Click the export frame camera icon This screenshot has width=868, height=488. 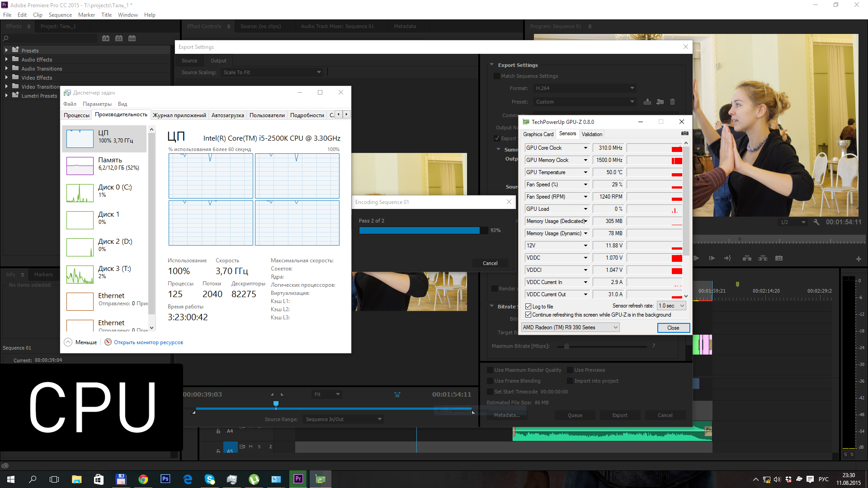click(x=778, y=258)
